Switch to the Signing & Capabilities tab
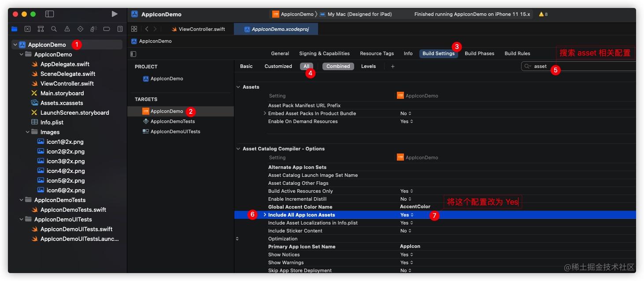644x281 pixels. (x=324, y=53)
